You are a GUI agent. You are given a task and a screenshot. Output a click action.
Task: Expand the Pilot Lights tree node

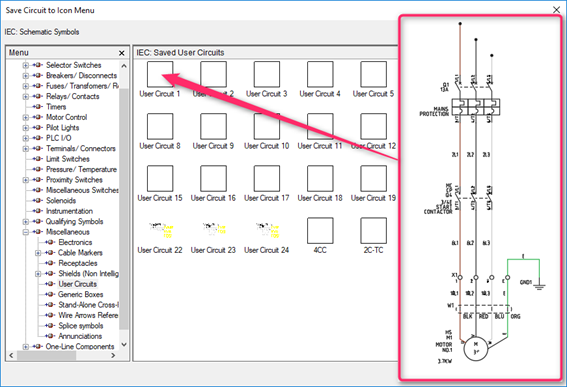coord(26,128)
